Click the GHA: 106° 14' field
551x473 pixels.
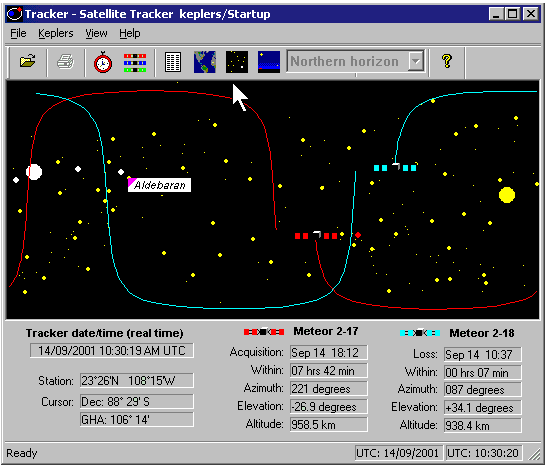[137, 420]
